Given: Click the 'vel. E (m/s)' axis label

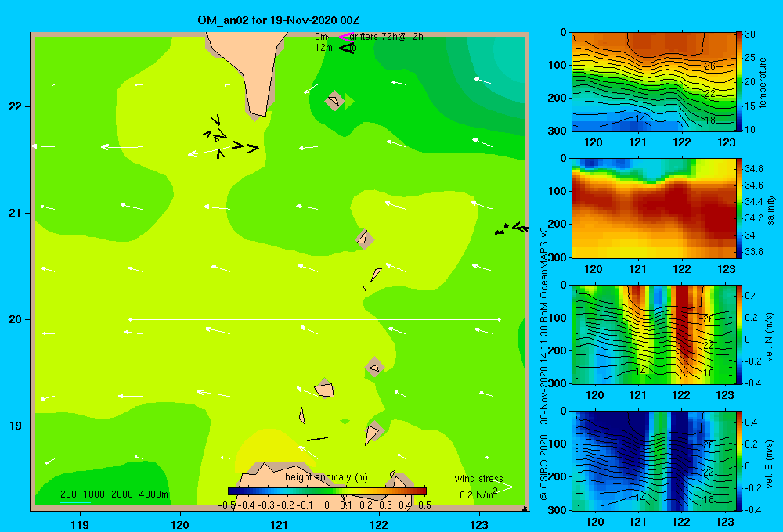Looking at the screenshot, I should pos(770,464).
